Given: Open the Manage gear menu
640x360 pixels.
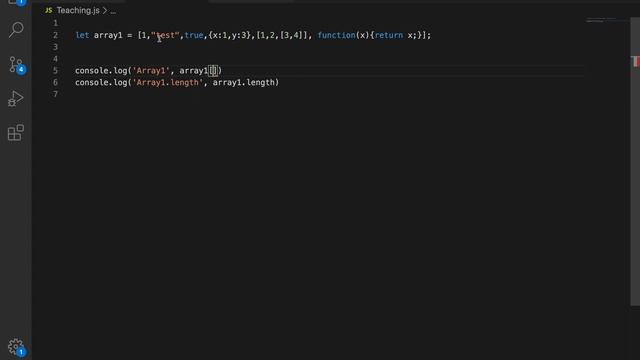Looking at the screenshot, I should click(16, 347).
